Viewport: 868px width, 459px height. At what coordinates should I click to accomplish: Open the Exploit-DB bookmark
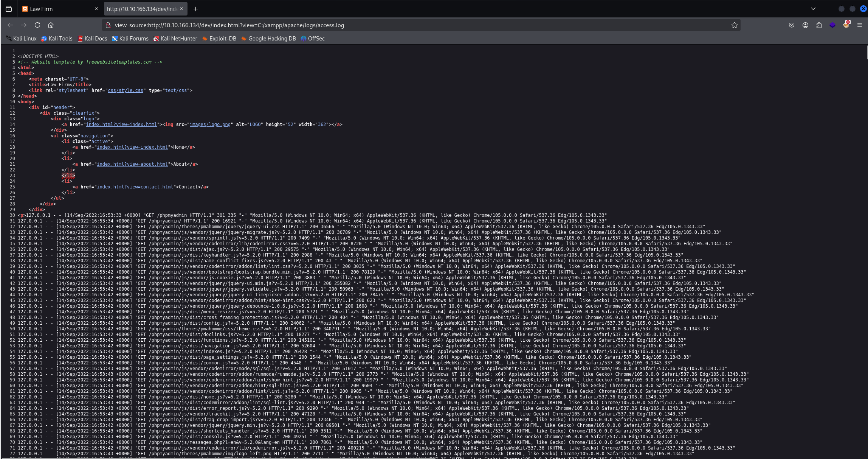[219, 39]
